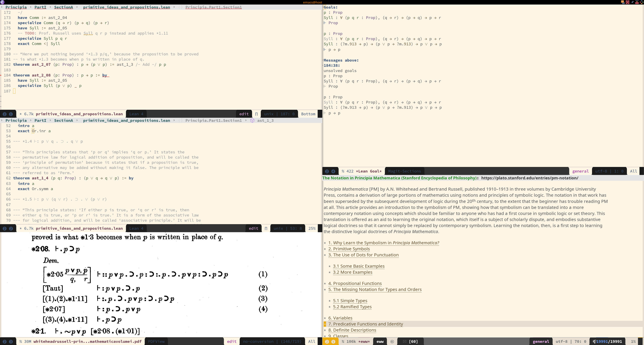Click Magit-Sections mode in Lean Goal mode line
This screenshot has width=644, height=345.
(x=405, y=171)
